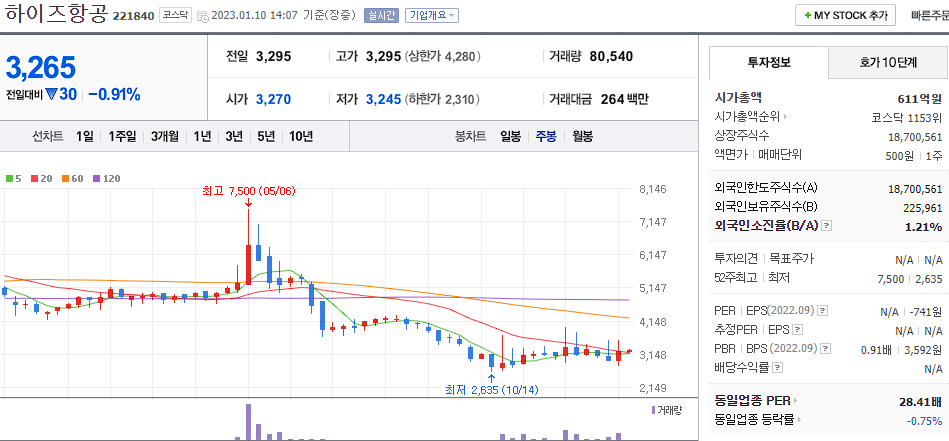Click the blue down-triangle beside 30
The image size is (949, 441).
pyautogui.click(x=51, y=94)
